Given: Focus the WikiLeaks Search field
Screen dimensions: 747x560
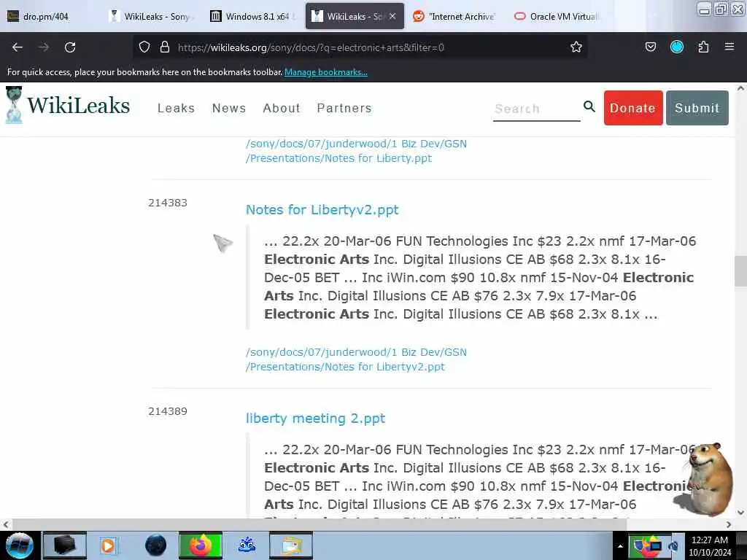Looking at the screenshot, I should (x=536, y=109).
